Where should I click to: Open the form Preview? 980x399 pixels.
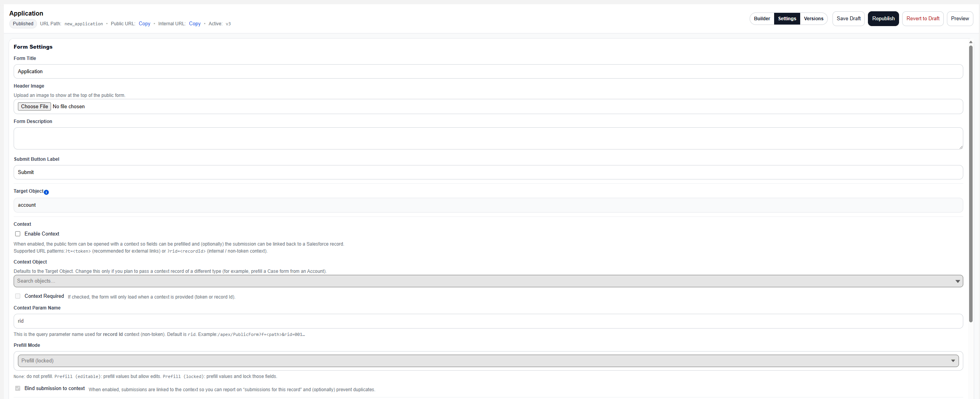click(960, 18)
